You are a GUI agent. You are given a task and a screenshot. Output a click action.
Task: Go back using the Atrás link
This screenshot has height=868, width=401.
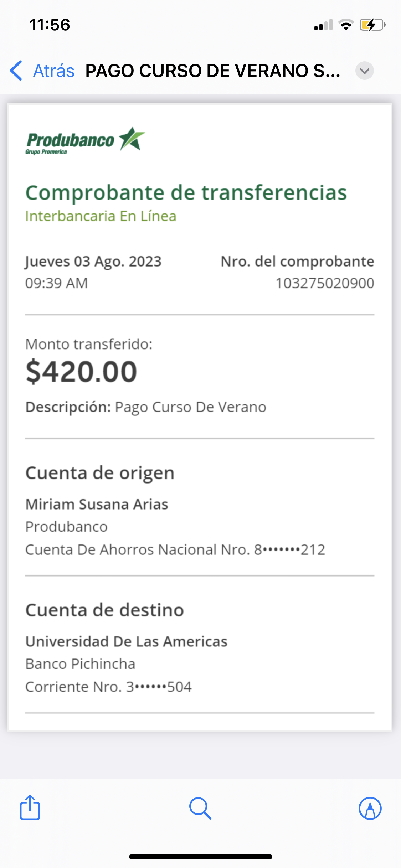coord(54,71)
